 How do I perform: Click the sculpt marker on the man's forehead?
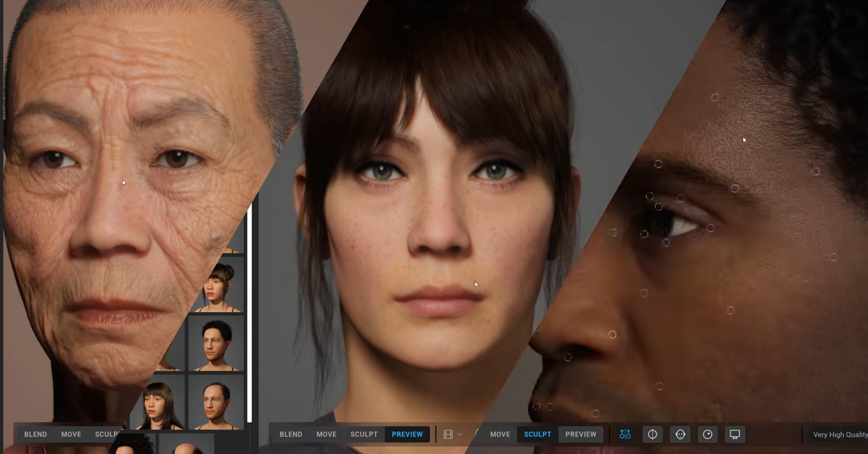point(715,98)
